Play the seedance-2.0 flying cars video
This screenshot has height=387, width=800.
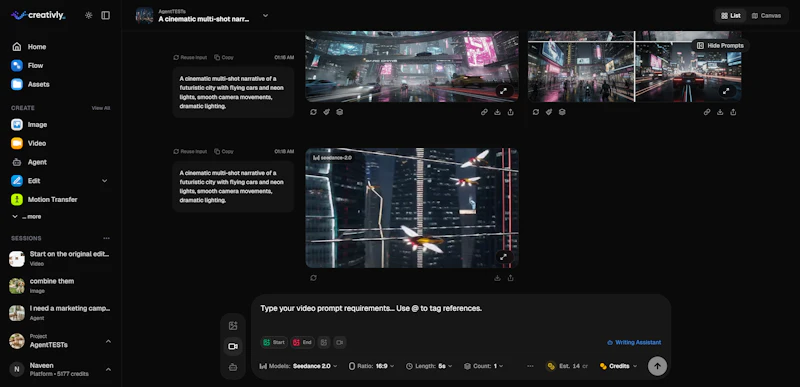coord(412,208)
